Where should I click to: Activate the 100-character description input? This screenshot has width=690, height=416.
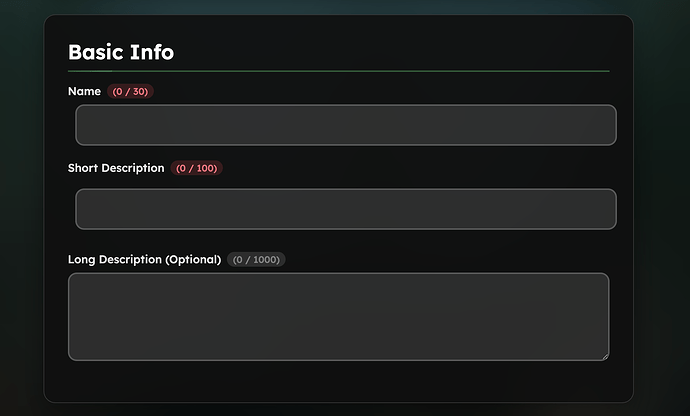pos(345,209)
